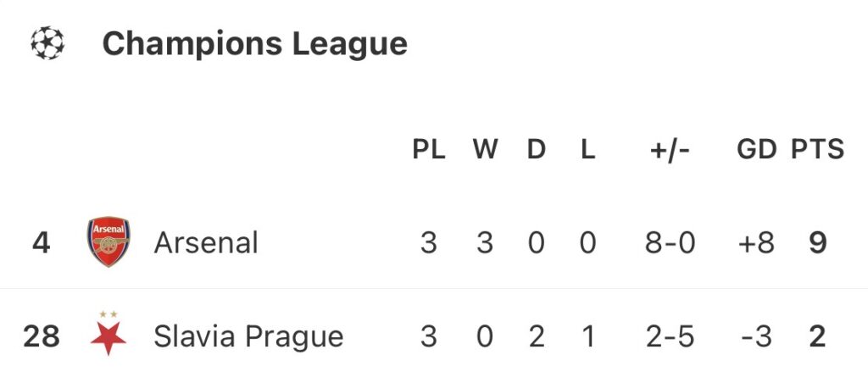Image resolution: width=868 pixels, height=388 pixels.
Task: Click Arsenal's rank number 4
Action: (42, 243)
